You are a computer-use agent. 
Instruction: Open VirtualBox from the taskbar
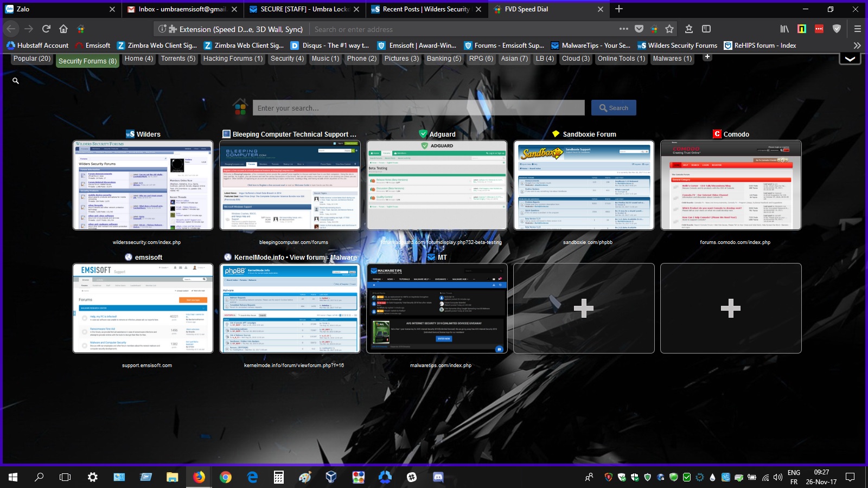(x=331, y=477)
